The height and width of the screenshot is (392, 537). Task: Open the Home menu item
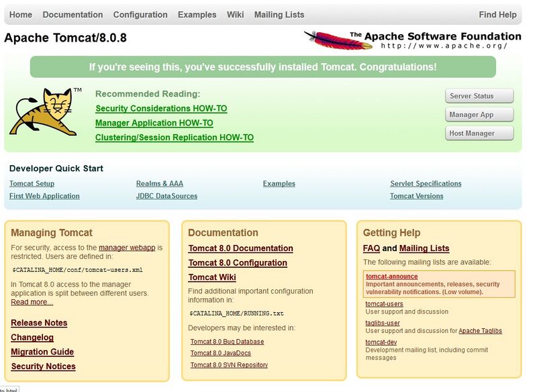pyautogui.click(x=21, y=14)
